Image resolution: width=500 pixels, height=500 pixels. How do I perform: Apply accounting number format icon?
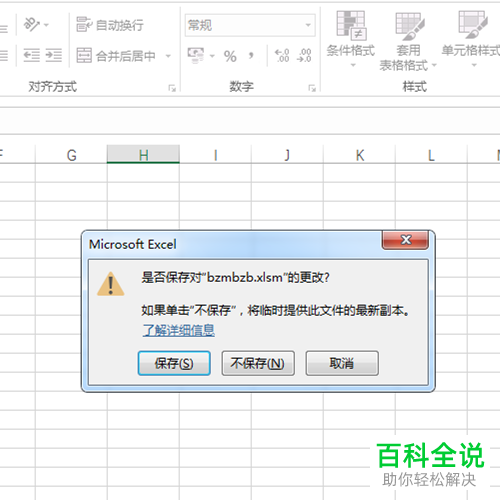click(x=196, y=55)
